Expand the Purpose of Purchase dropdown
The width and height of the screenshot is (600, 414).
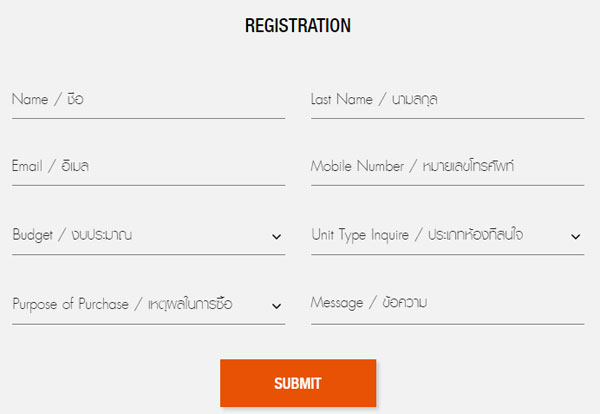(140, 304)
